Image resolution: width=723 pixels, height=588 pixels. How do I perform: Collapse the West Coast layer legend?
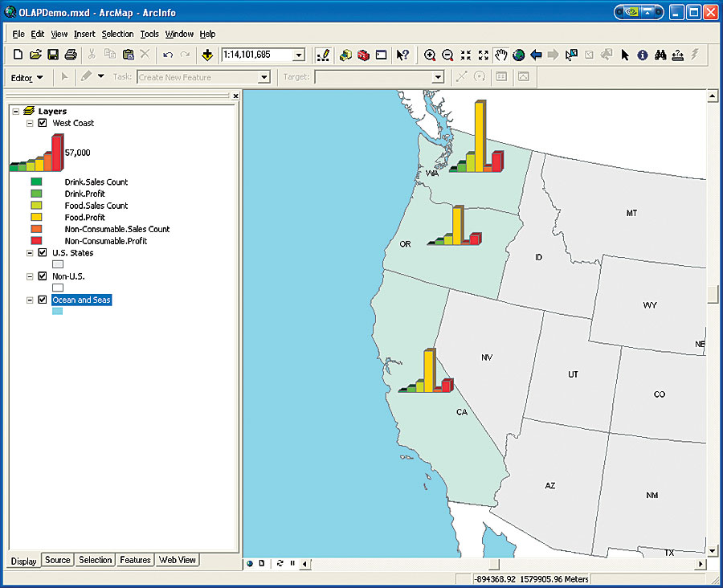click(30, 123)
